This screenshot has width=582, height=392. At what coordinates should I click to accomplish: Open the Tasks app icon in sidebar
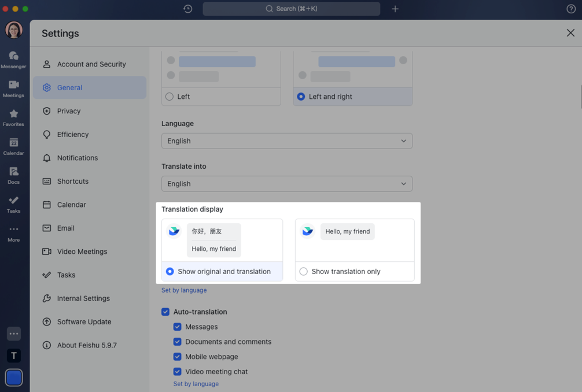pos(14,204)
